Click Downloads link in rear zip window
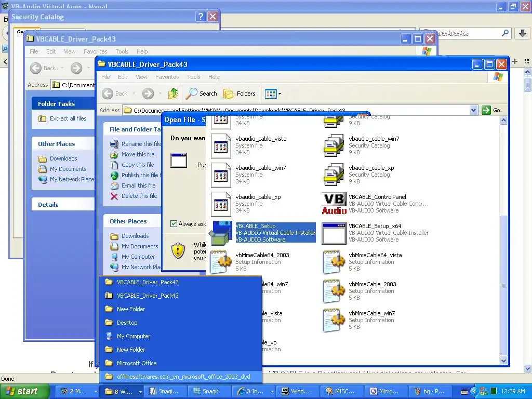The image size is (532, 399). pos(63,158)
